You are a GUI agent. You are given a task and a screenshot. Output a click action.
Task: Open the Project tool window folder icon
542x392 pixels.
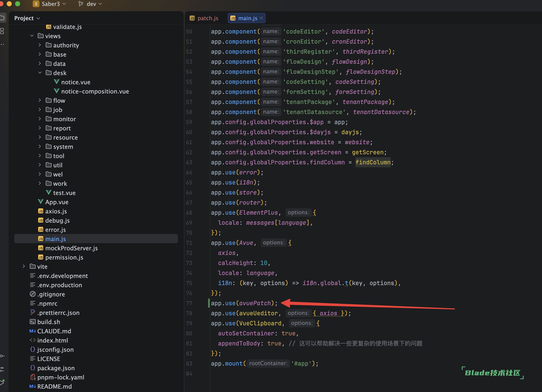pos(2,18)
